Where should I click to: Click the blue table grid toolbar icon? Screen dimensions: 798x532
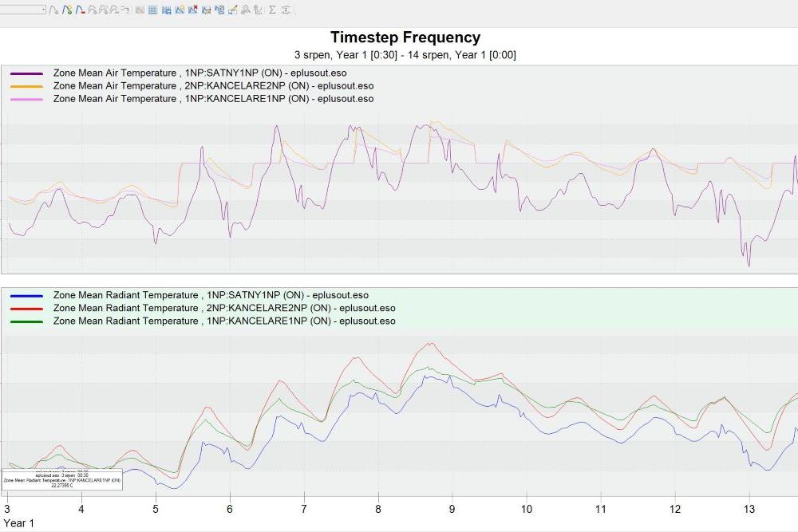[x=152, y=10]
